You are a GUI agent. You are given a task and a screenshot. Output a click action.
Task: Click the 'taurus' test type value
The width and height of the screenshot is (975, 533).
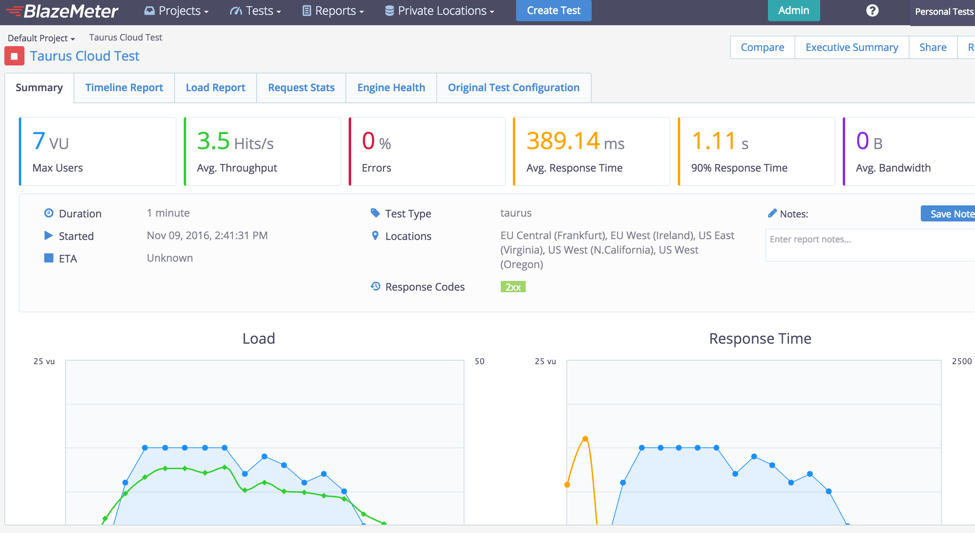(x=516, y=213)
